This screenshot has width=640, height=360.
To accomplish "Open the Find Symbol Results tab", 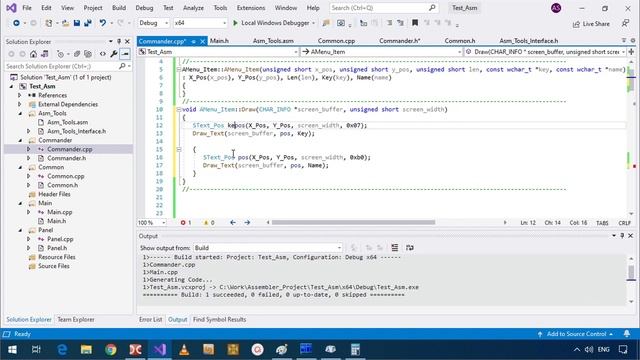I will click(x=219, y=320).
